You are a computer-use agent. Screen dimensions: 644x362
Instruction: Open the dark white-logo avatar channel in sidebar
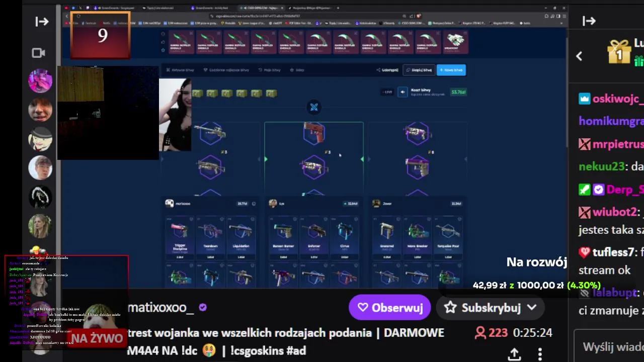pos(40,197)
